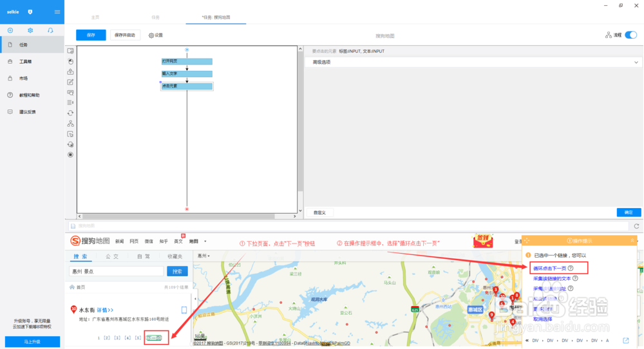This screenshot has height=349, width=644.
Task: Click the 搜狗地图 logo
Action: click(x=90, y=241)
